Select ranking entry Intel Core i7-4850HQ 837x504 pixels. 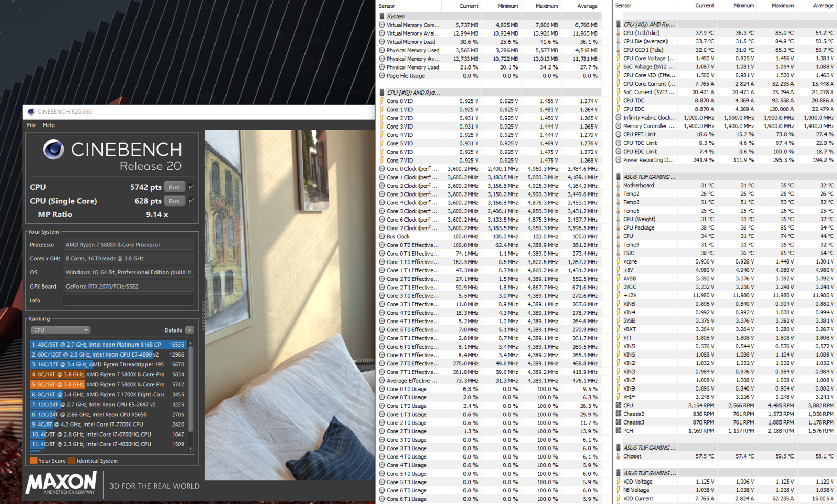click(108, 444)
